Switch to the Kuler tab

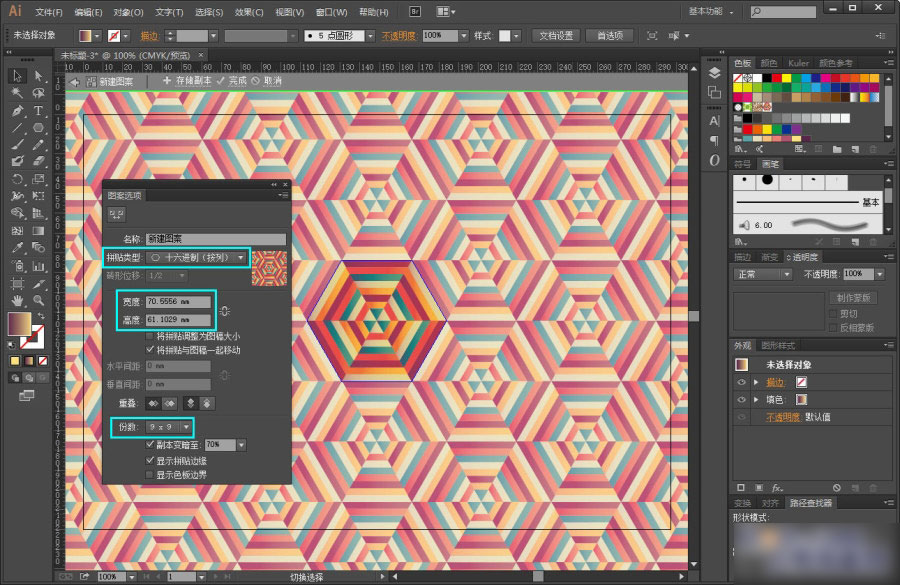(x=798, y=62)
